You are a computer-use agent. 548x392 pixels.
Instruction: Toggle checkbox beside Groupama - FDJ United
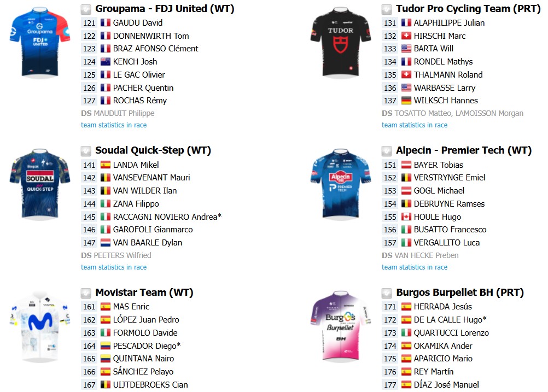tap(86, 9)
